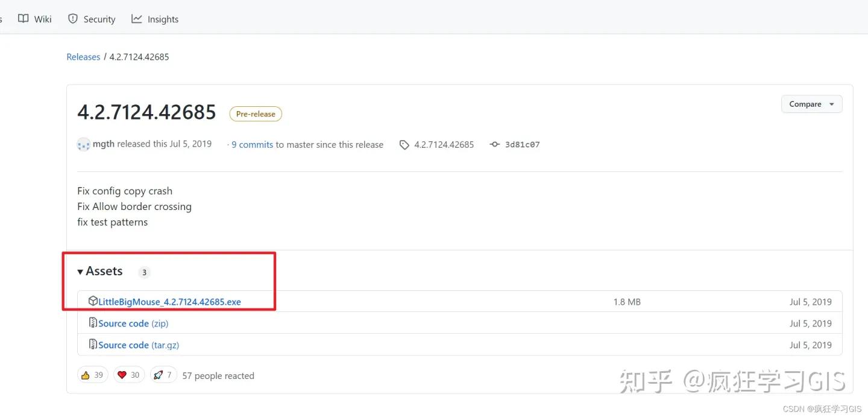This screenshot has width=868, height=417.
Task: Open the Insights tab
Action: click(155, 19)
